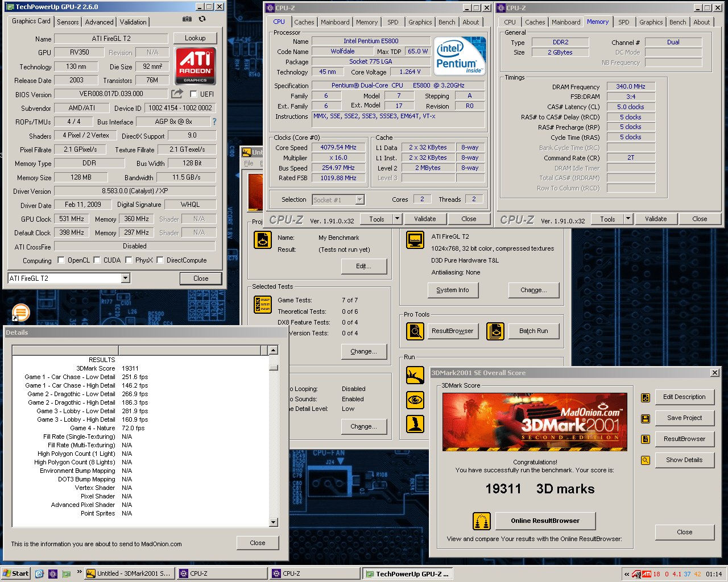
Task: Click the Edit Description icon in score window
Action: pyautogui.click(x=646, y=397)
